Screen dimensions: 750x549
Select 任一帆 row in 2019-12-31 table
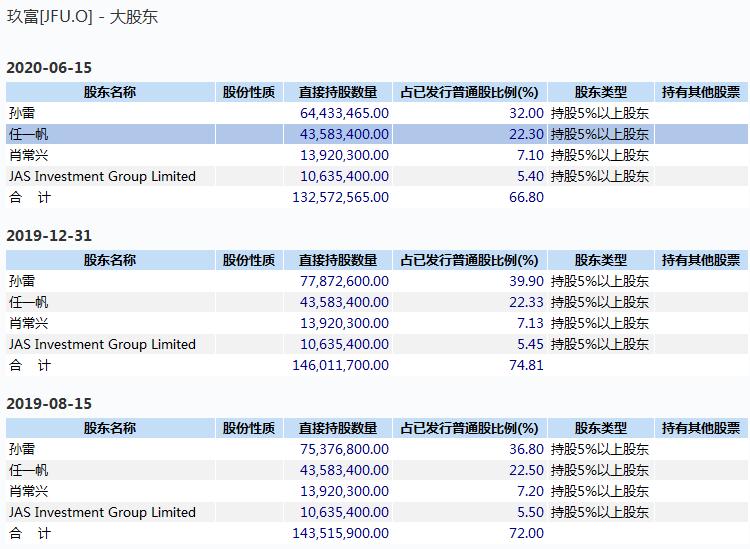[377, 302]
